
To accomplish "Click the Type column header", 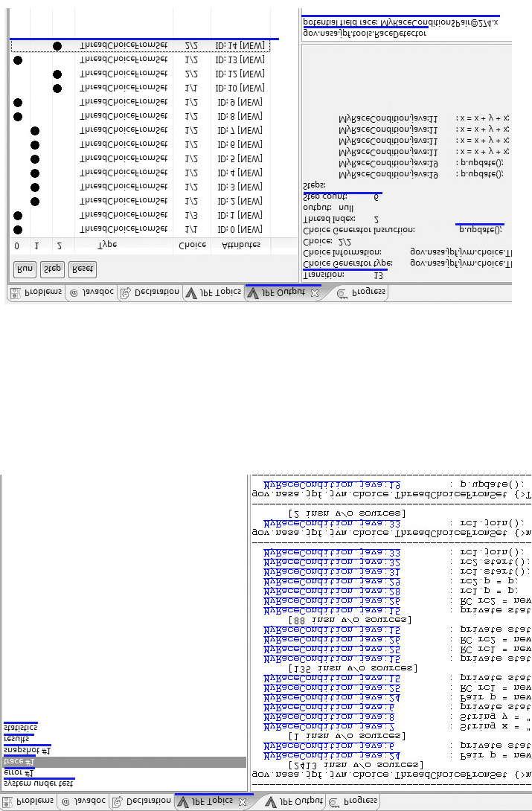I will tap(124, 246).
